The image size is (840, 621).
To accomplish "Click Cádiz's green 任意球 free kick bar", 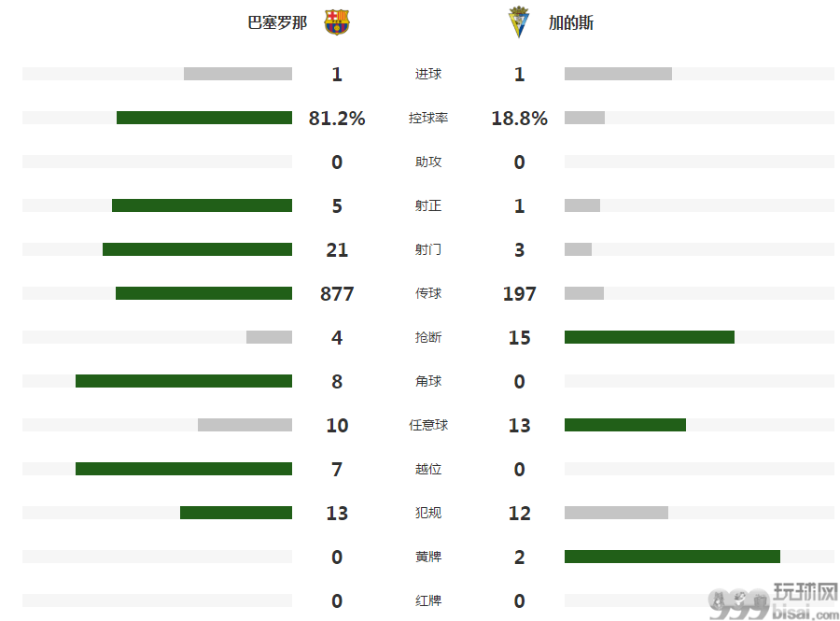I will point(625,425).
